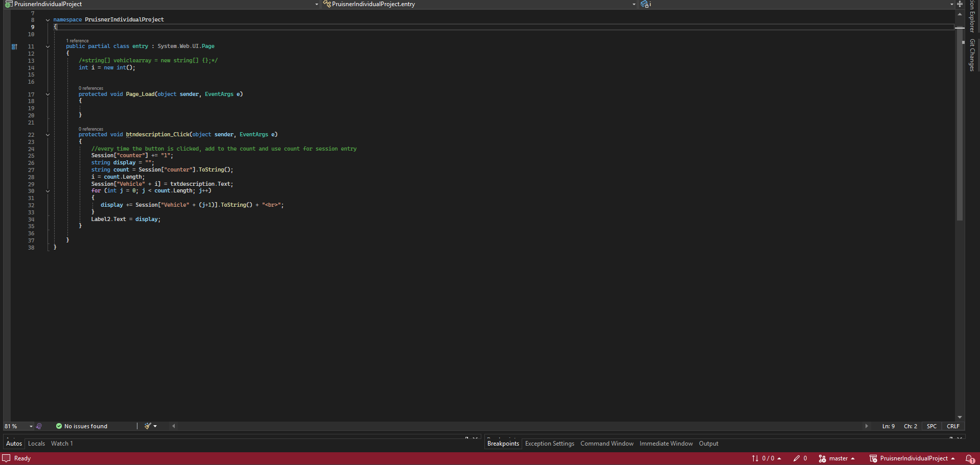
Task: Click the notifications bell icon
Action: pyautogui.click(x=970, y=458)
